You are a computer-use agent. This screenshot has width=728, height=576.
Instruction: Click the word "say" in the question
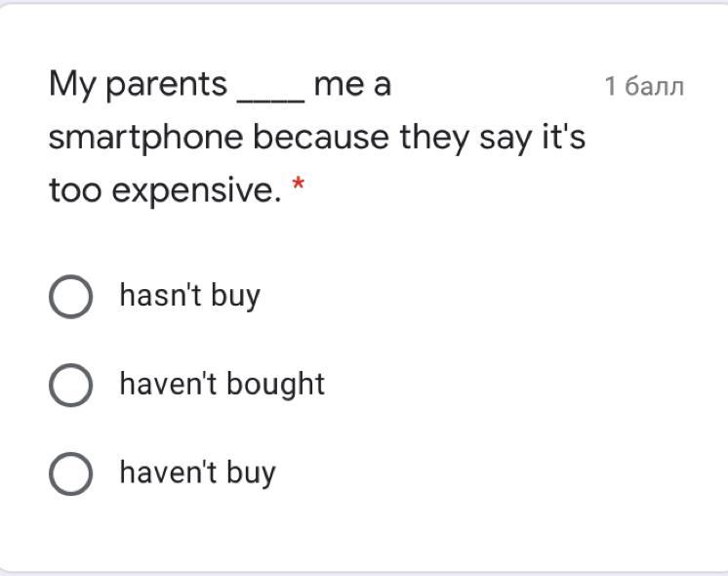pyautogui.click(x=504, y=139)
